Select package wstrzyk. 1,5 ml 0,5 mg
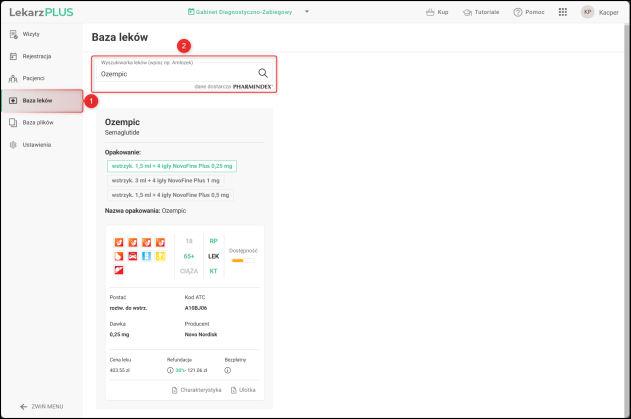Image resolution: width=631 pixels, height=419 pixels. click(170, 195)
